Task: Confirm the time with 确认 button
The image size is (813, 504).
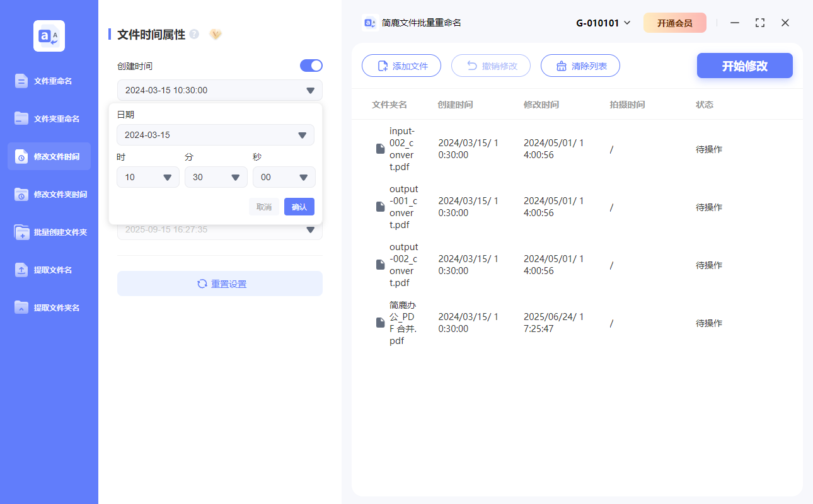Action: coord(299,207)
